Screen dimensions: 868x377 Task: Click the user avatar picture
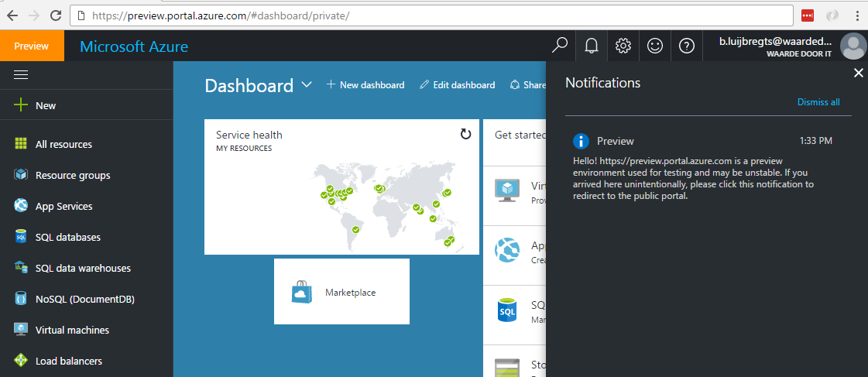coord(853,46)
